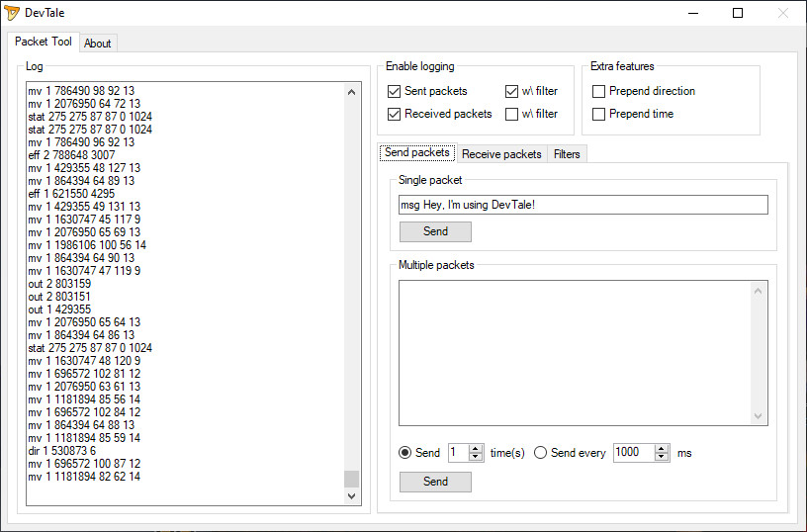Select log line 'eff 1 621550 4295'

[x=71, y=194]
